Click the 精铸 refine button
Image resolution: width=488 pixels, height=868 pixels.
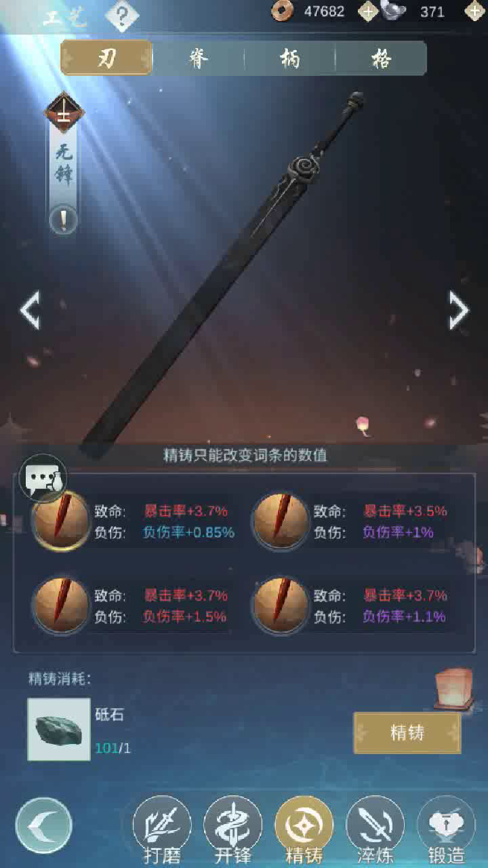pyautogui.click(x=407, y=733)
